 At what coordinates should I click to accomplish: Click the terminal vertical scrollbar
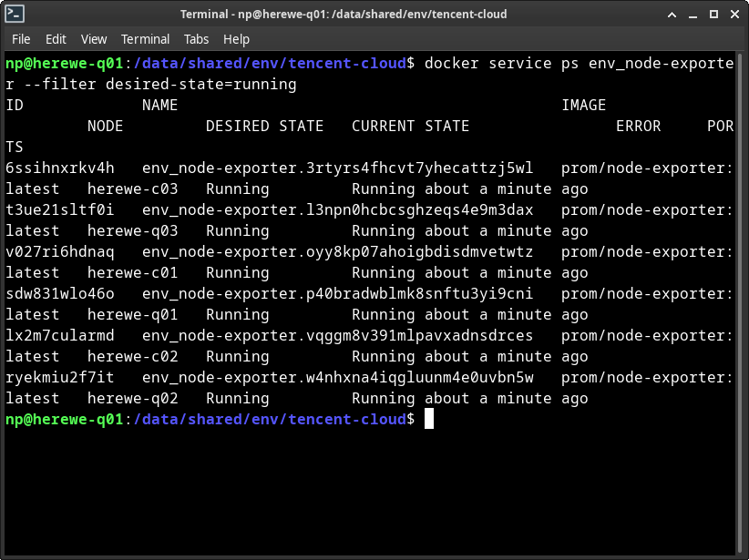(740, 303)
